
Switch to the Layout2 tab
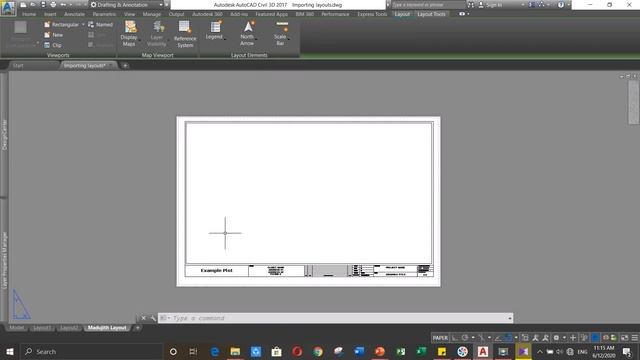(x=69, y=328)
